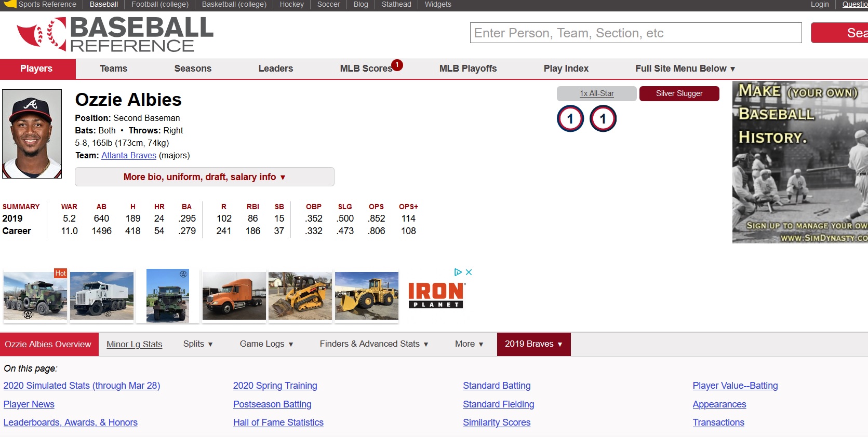Open the Blog link
The height and width of the screenshot is (437, 868).
[x=361, y=4]
